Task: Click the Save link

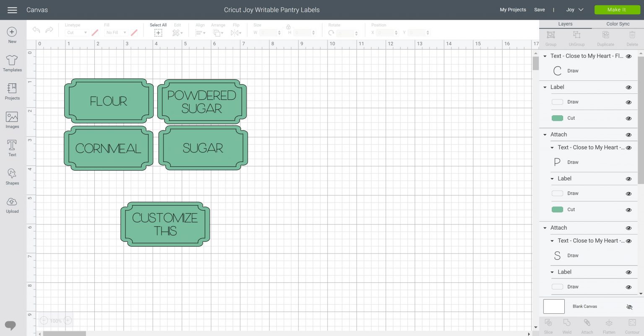Action: [539, 10]
